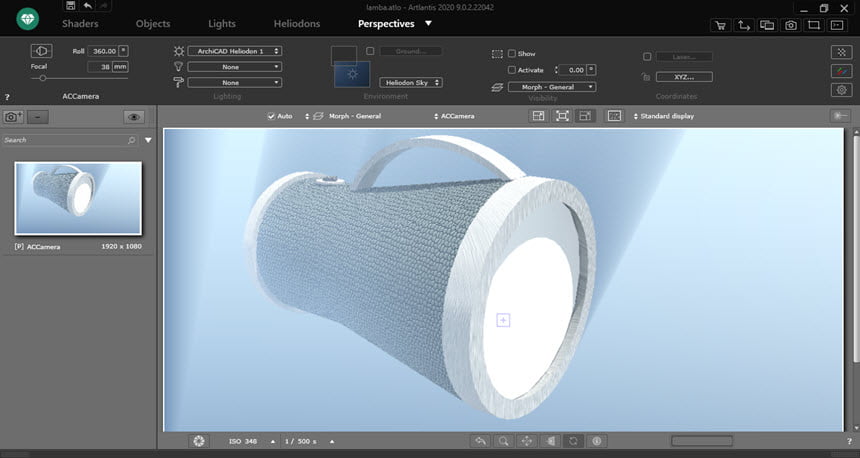The image size is (860, 458).
Task: Open the render settings gear icon
Action: pos(841,89)
